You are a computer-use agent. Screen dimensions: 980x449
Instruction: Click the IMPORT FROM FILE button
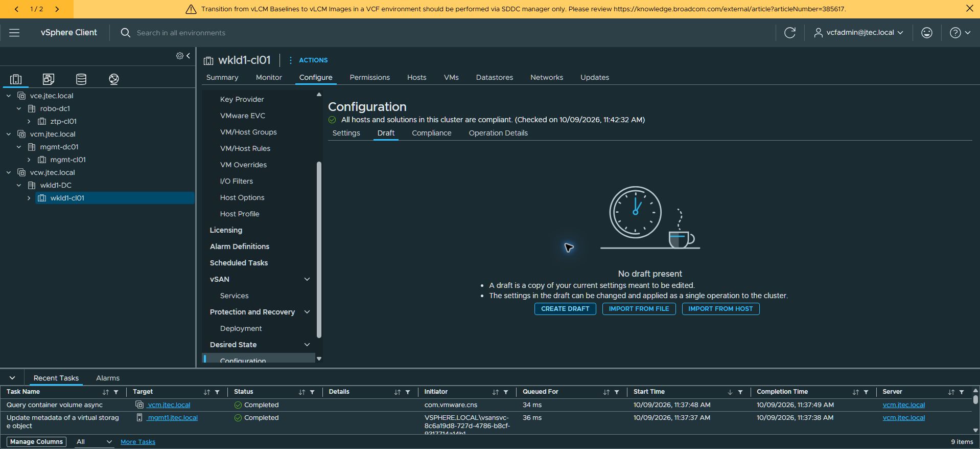639,309
